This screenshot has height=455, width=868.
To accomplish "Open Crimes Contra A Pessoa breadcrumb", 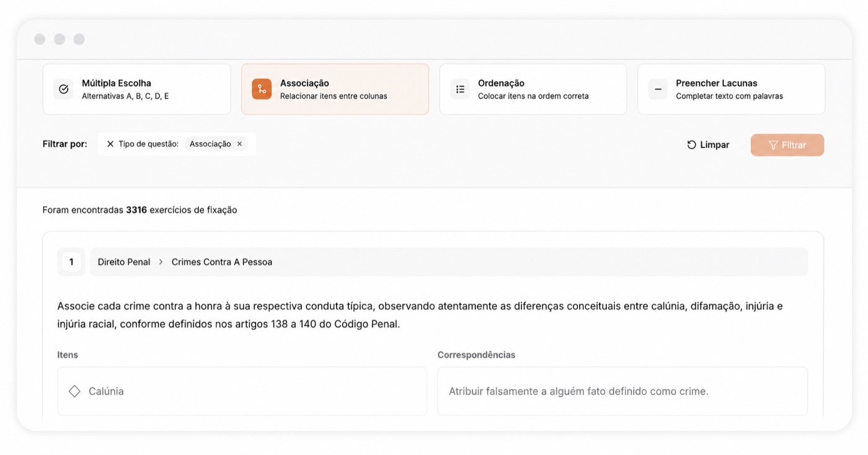I will 222,262.
